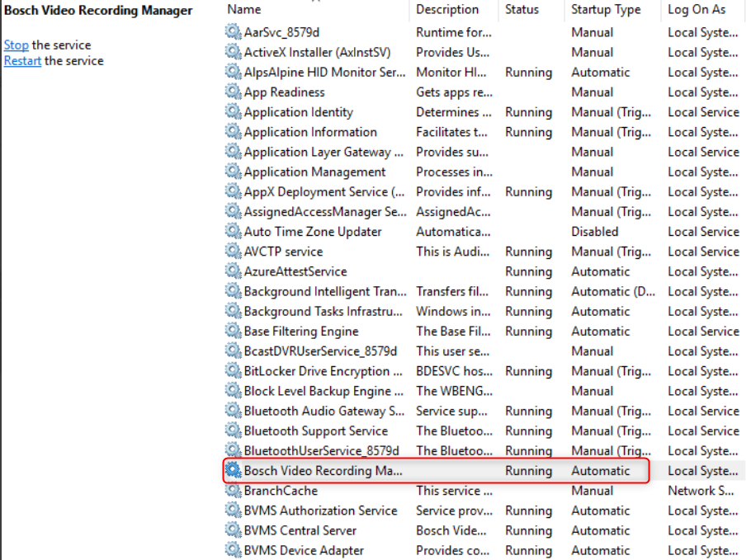The image size is (756, 560).
Task: Click the Bluetooth Support Service gear icon
Action: [x=234, y=431]
